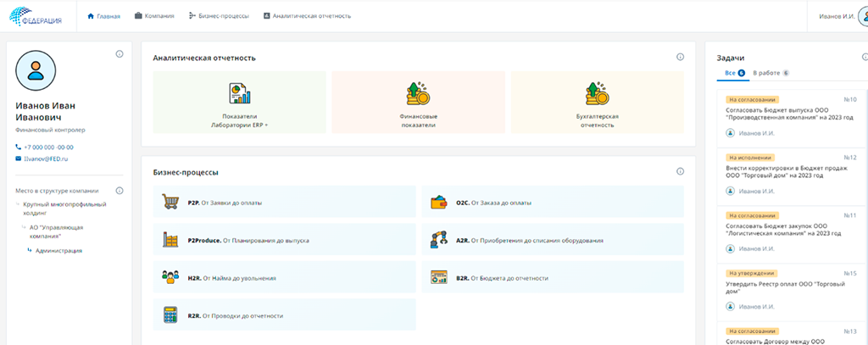Click the Главная home icon
Image resolution: width=868 pixels, height=345 pixels.
91,16
